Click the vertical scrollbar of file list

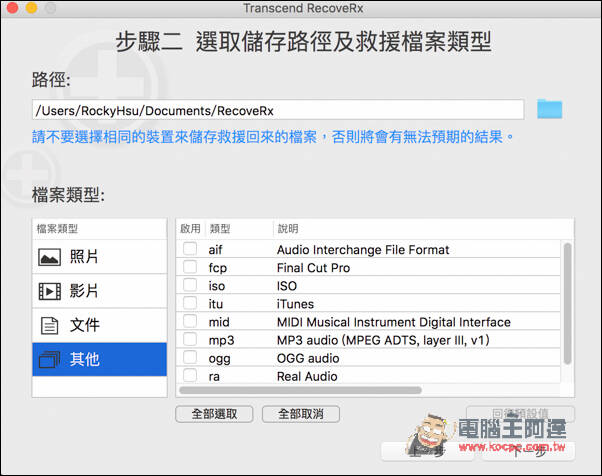click(567, 303)
